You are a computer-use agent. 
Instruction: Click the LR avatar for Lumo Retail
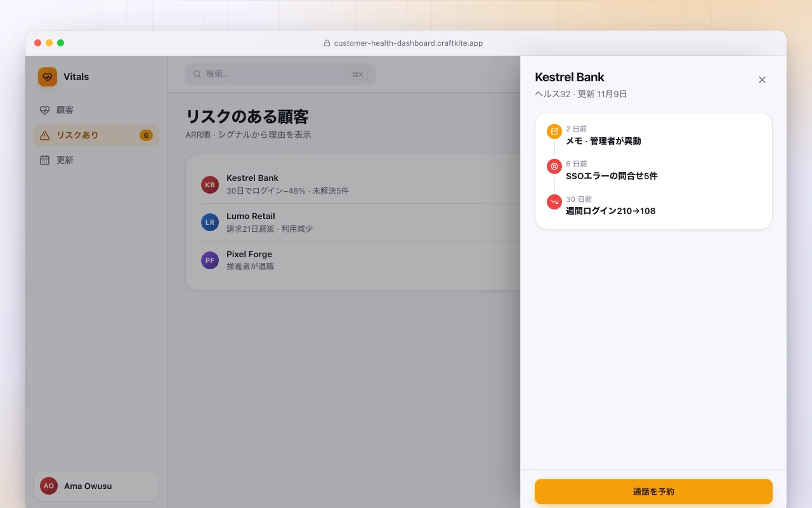[210, 222]
